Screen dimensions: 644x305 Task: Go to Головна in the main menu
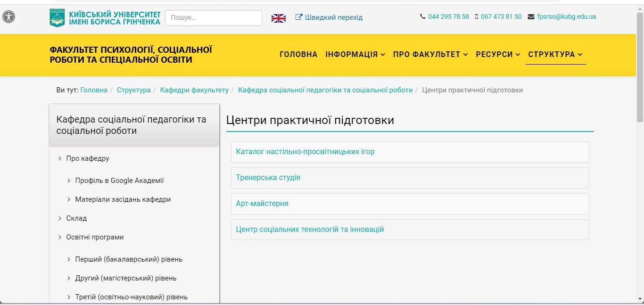pos(298,54)
